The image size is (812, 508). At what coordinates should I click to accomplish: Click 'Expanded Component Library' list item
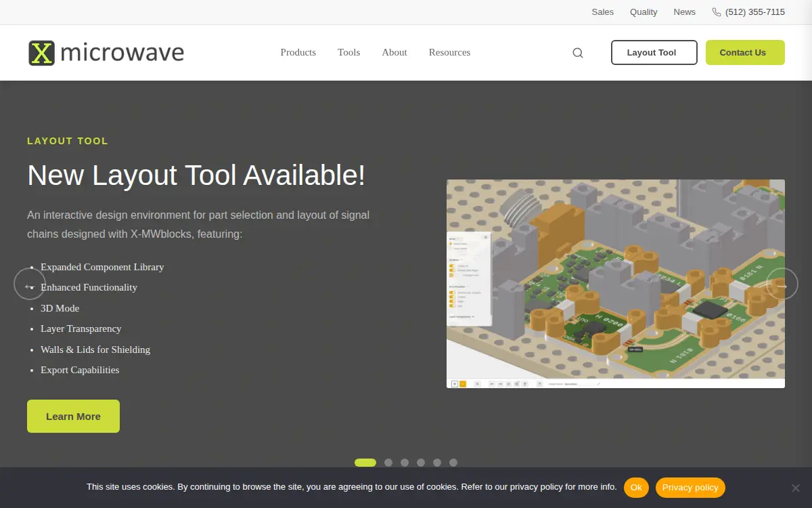tap(102, 267)
